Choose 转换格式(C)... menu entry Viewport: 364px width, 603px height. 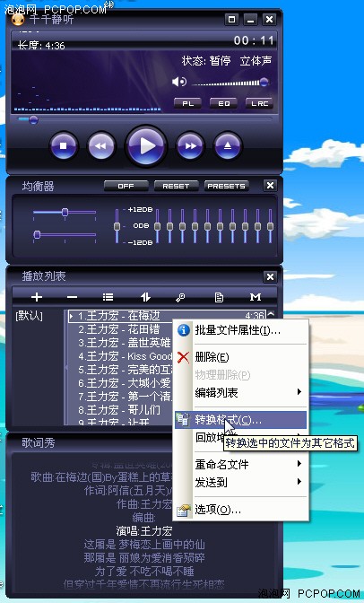(x=240, y=420)
